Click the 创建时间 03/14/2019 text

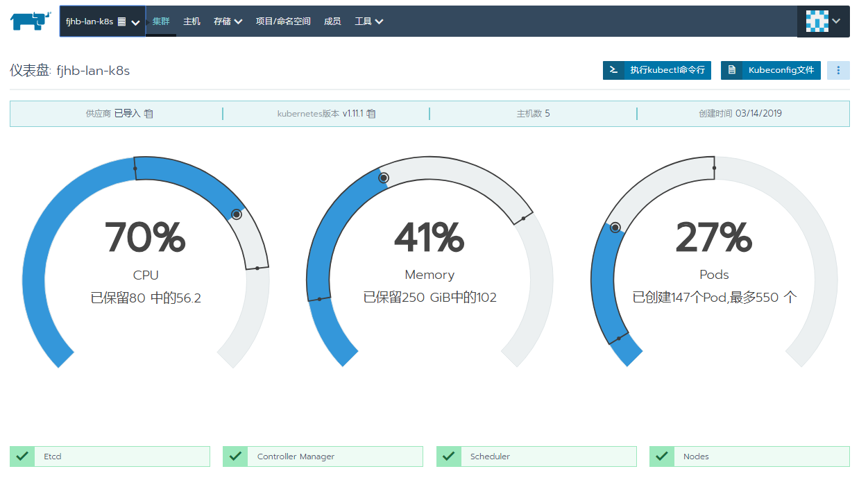(740, 113)
